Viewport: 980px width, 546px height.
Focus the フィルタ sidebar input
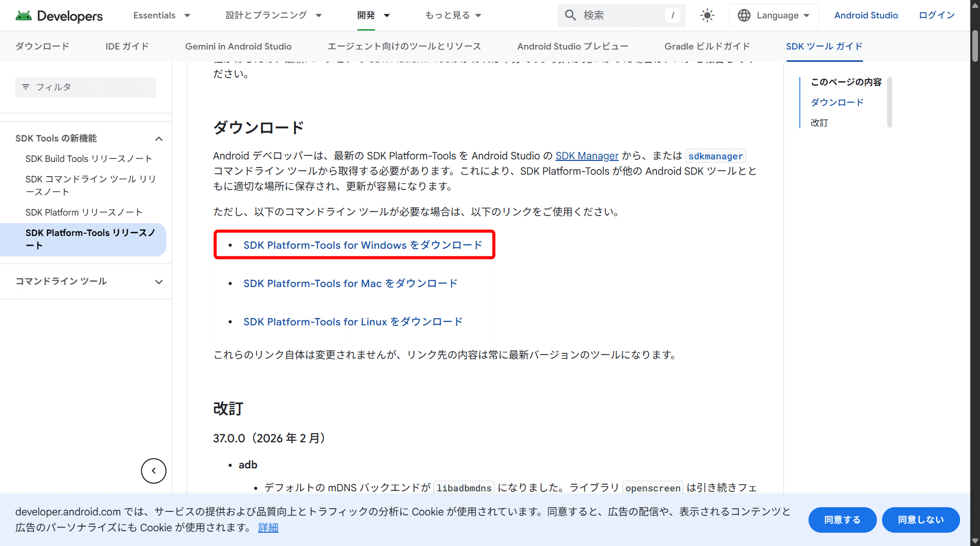click(86, 87)
